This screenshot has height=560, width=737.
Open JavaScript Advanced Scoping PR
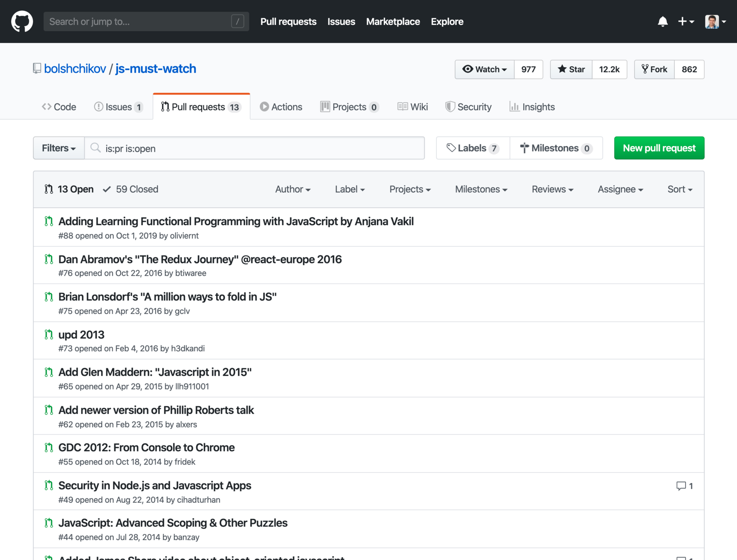(x=173, y=523)
